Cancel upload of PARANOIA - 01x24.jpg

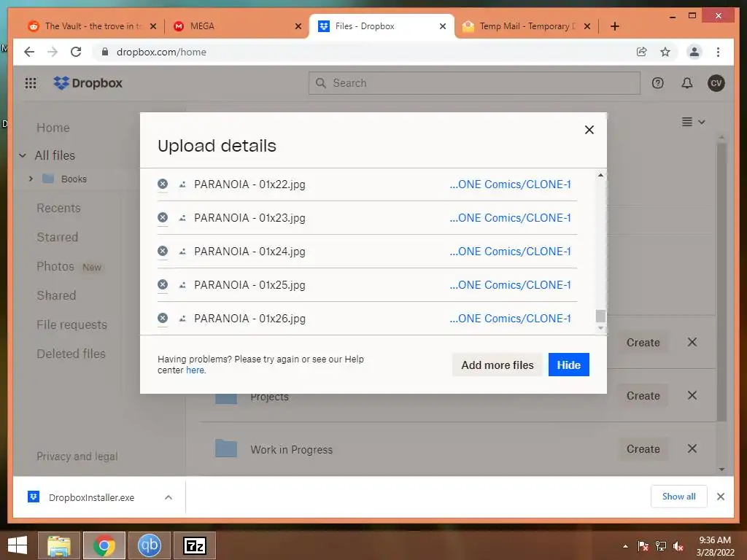coord(163,251)
